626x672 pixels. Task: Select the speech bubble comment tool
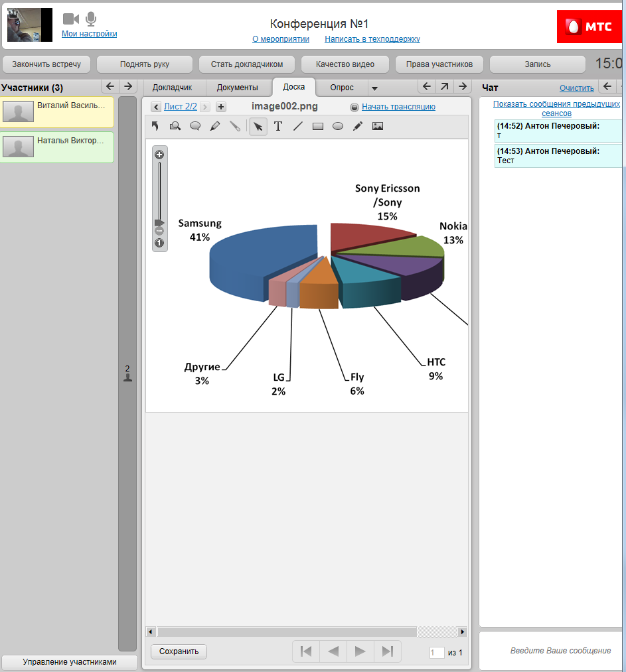pos(195,126)
